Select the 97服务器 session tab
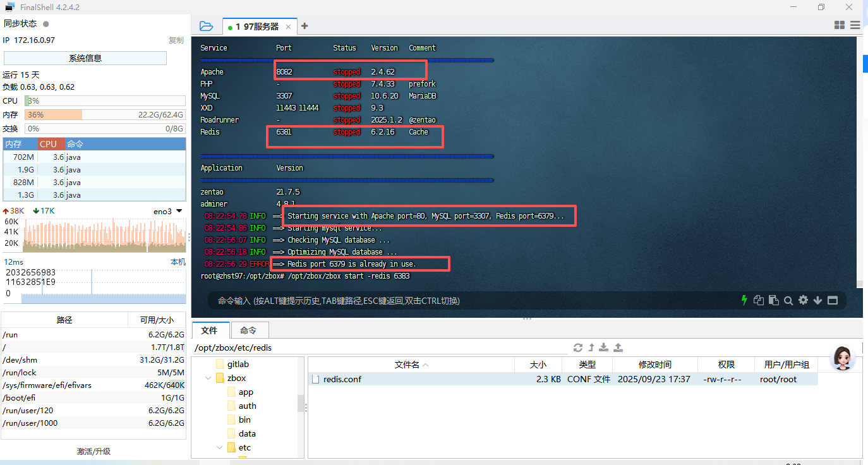This screenshot has height=465, width=868. coord(255,26)
